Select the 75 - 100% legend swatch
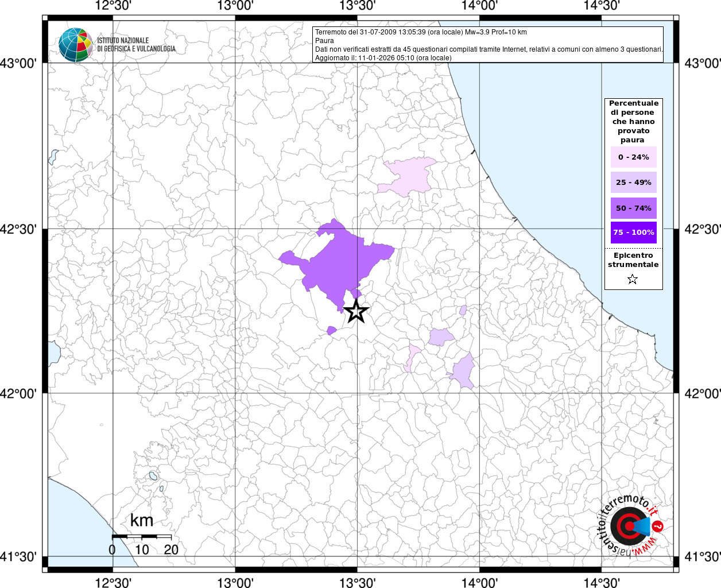721x588 pixels. tap(634, 232)
